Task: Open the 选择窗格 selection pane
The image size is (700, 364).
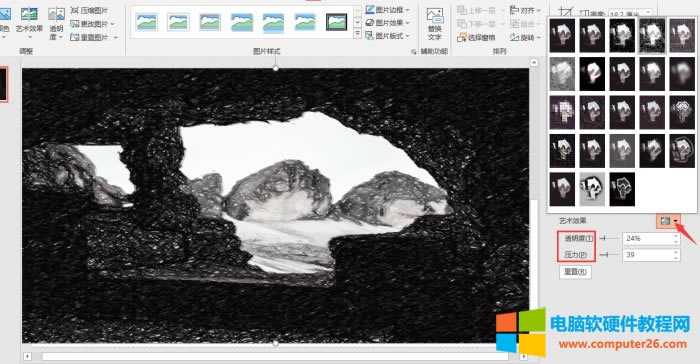Action: (476, 38)
